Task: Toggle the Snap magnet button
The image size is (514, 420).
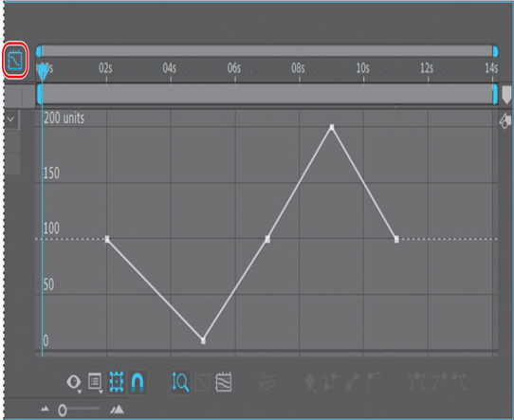Action: pos(137,382)
